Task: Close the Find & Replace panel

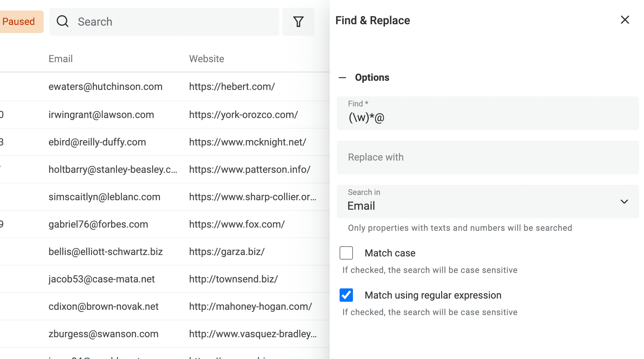Action: pos(625,20)
